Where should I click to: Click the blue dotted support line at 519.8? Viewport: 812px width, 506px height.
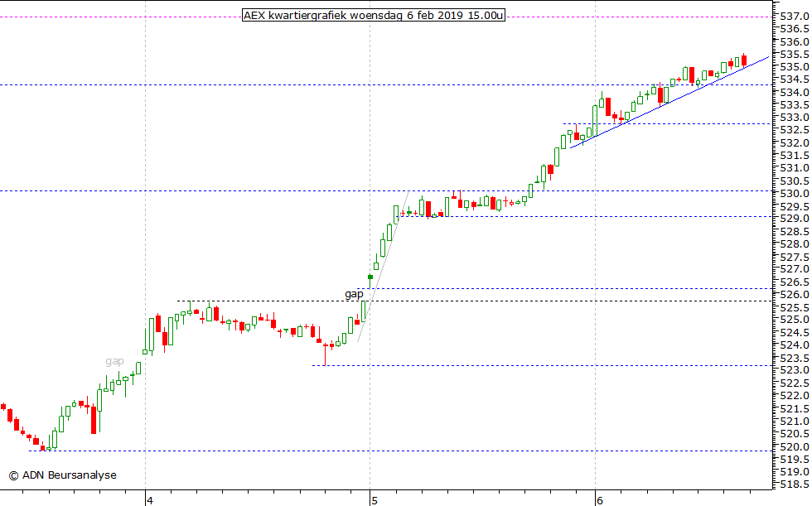401,451
